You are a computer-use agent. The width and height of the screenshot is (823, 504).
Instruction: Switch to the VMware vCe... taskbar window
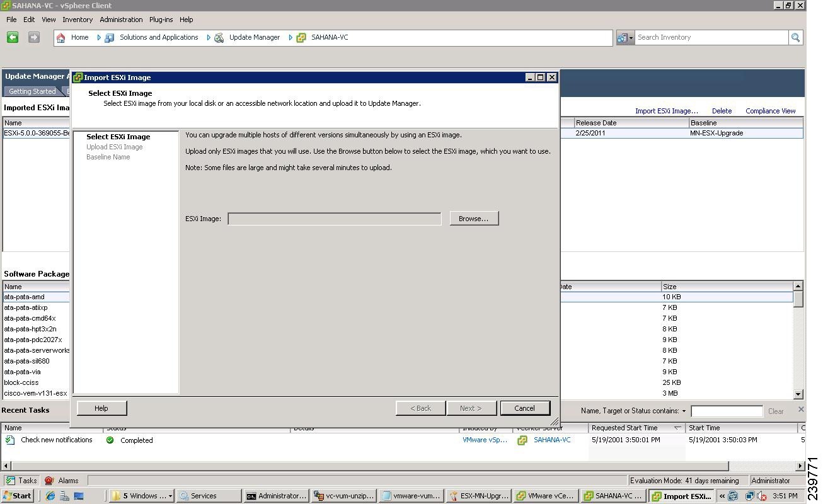[x=546, y=496]
